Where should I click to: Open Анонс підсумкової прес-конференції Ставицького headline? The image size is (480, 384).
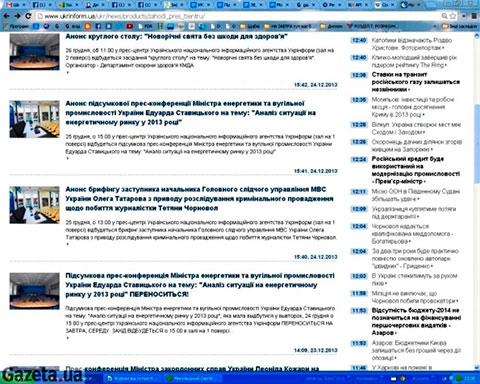[x=190, y=113]
